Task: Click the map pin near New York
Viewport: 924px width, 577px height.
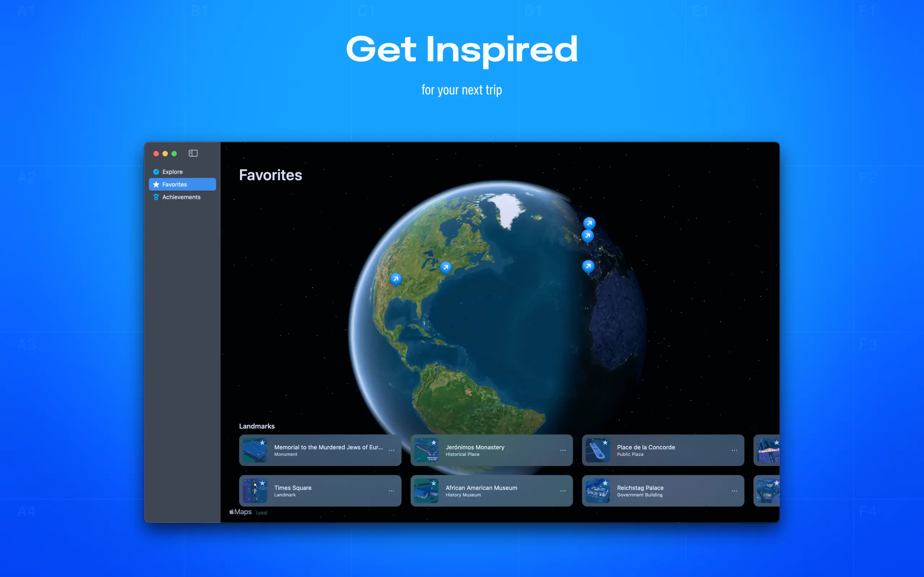Action: [446, 267]
